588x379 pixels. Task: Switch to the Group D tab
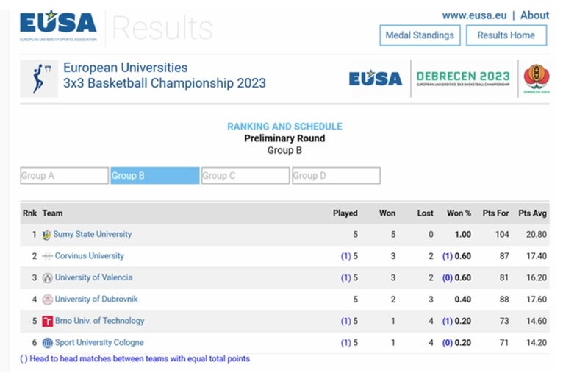click(336, 175)
